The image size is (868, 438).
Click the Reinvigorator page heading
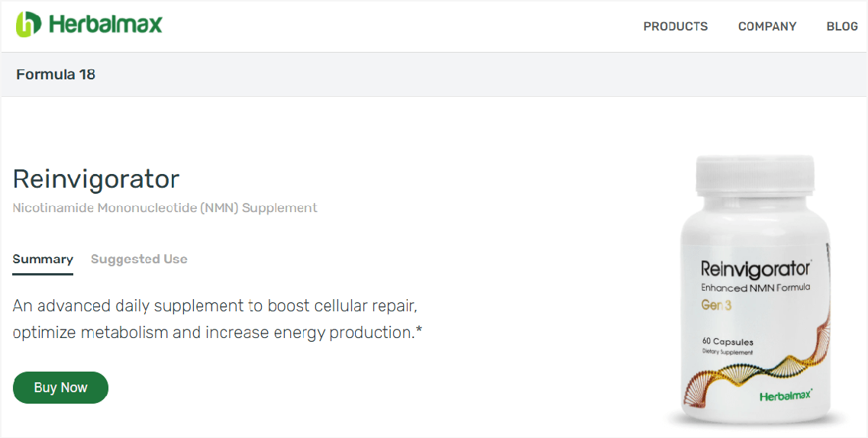tap(96, 179)
